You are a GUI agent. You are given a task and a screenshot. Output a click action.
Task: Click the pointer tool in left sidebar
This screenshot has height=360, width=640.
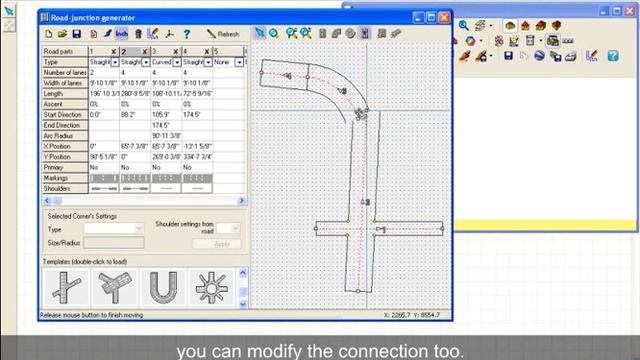(x=9, y=11)
